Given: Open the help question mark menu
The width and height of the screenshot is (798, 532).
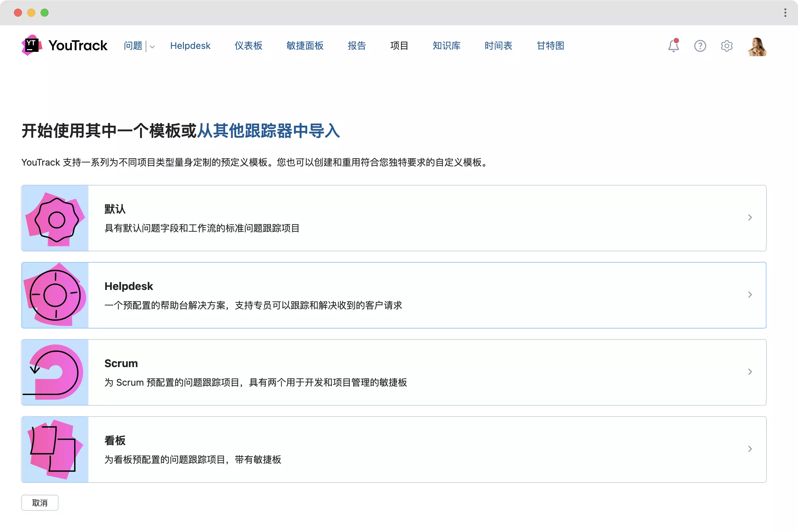Looking at the screenshot, I should 700,46.
